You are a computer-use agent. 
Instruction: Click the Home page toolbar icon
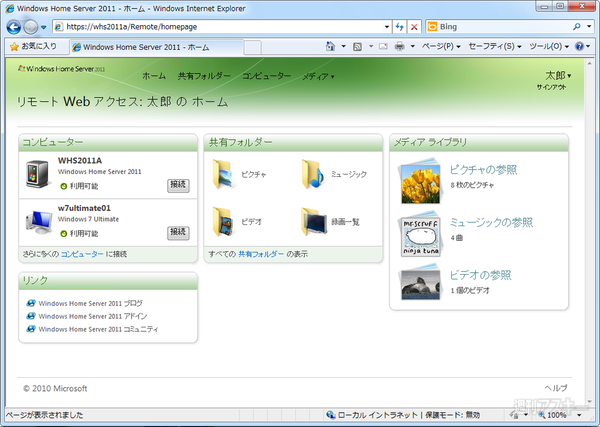pos(330,46)
